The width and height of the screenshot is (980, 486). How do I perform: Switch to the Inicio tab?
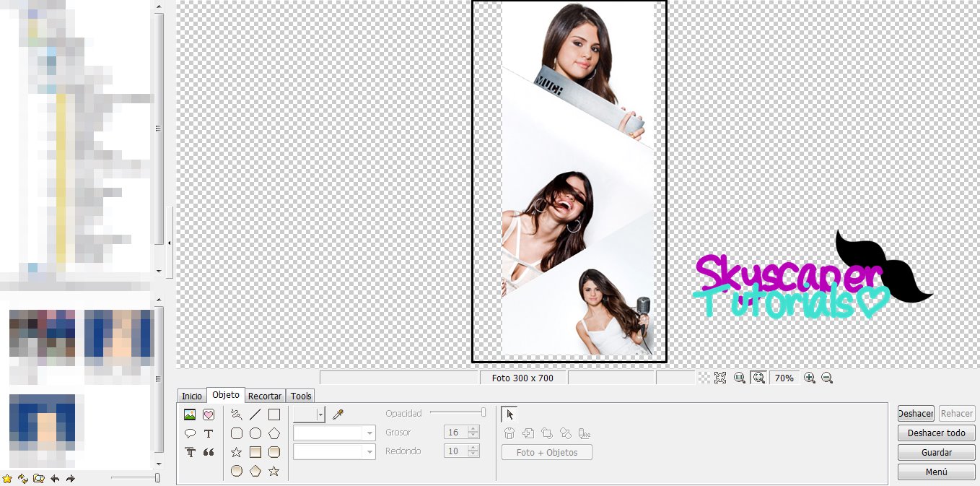point(192,396)
